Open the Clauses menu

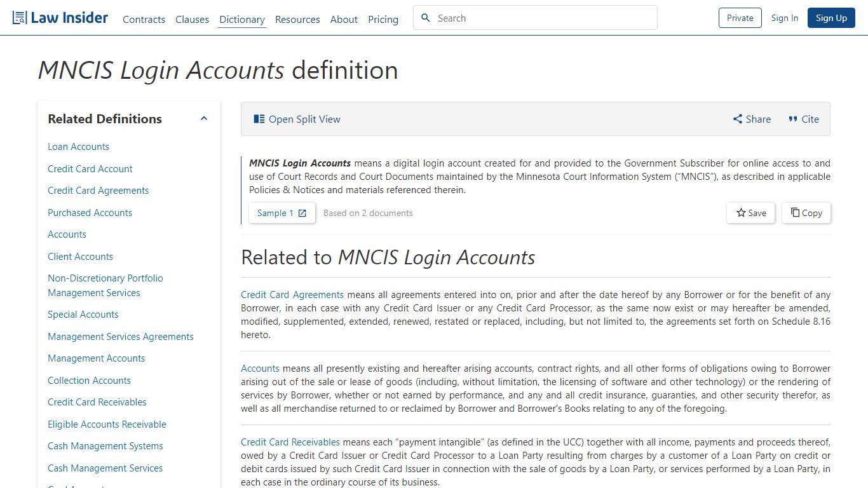pyautogui.click(x=192, y=19)
